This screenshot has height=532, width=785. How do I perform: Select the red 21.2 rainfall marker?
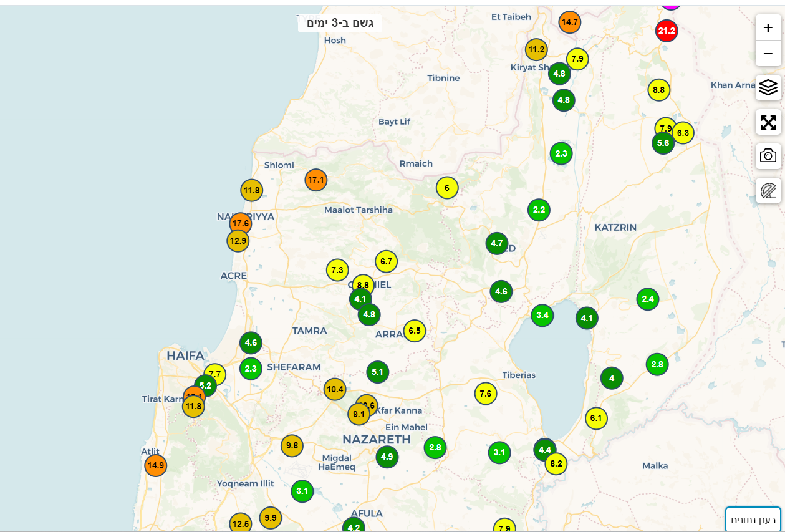click(x=667, y=31)
